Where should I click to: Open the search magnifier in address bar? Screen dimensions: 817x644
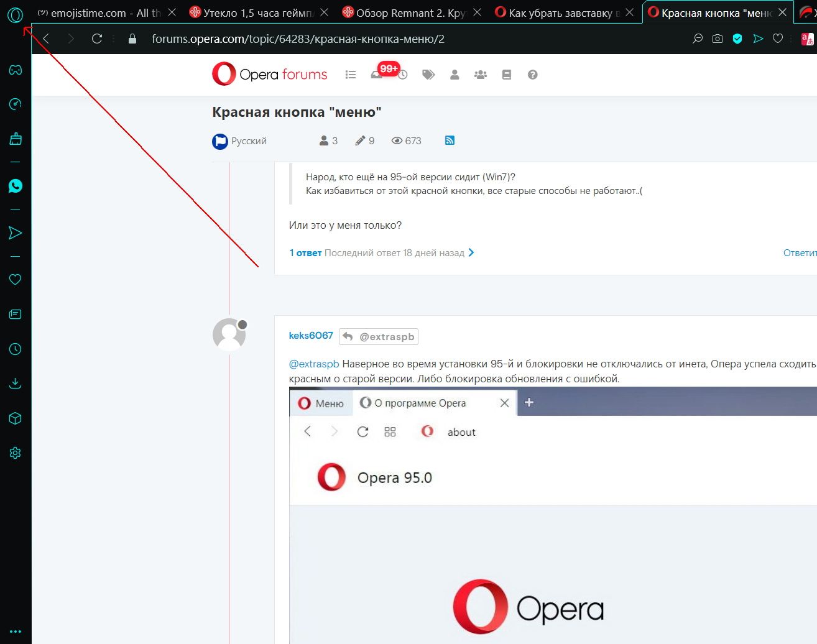(698, 39)
